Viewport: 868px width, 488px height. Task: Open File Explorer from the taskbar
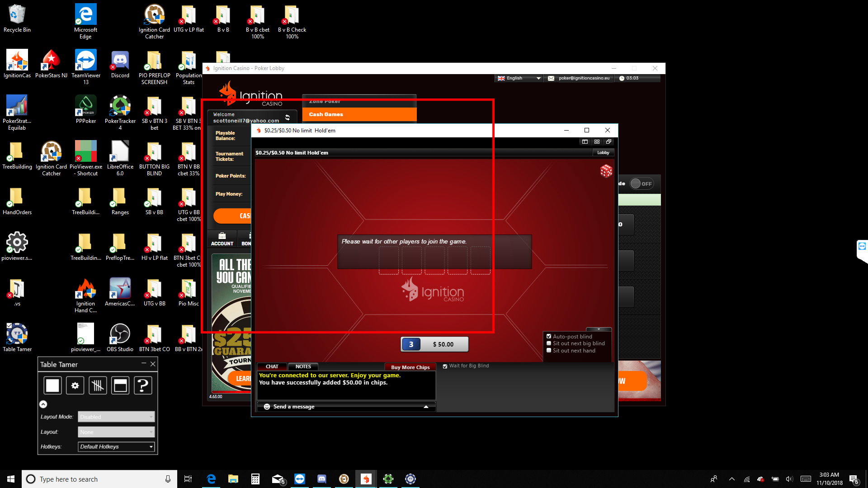(233, 479)
